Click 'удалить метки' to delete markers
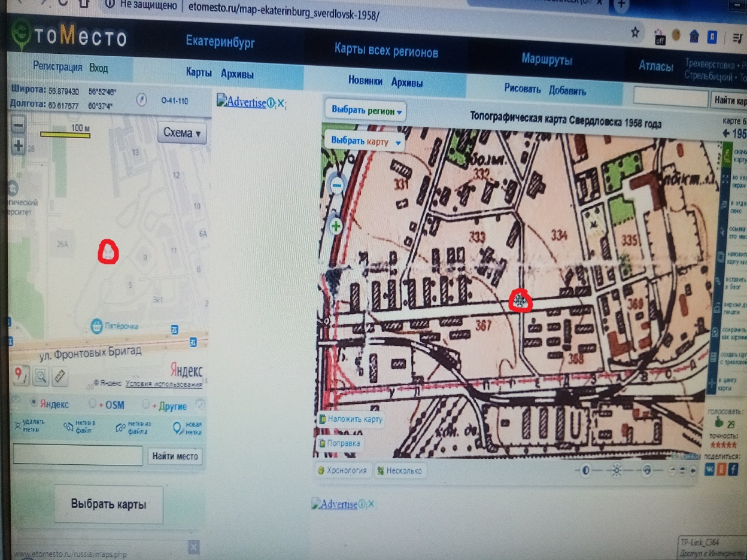This screenshot has height=560, width=747. pos(29,426)
